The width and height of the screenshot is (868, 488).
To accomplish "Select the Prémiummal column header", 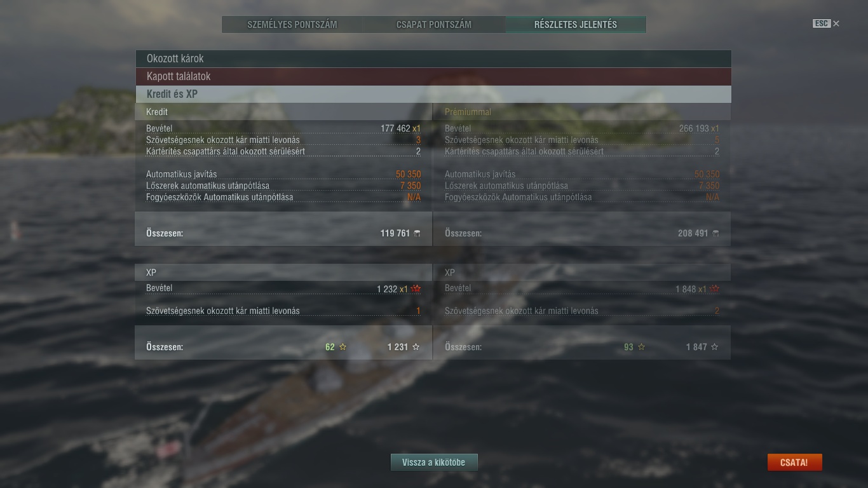I will 468,112.
